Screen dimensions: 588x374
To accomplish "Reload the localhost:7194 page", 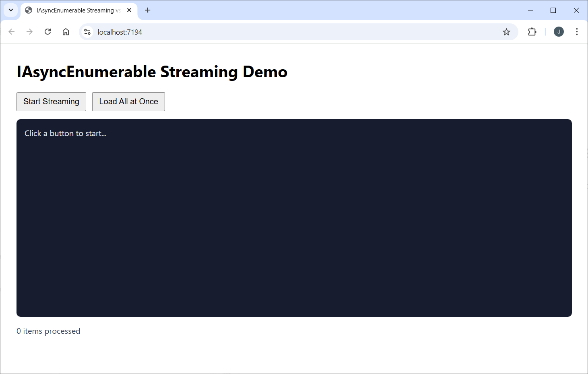I will click(47, 31).
